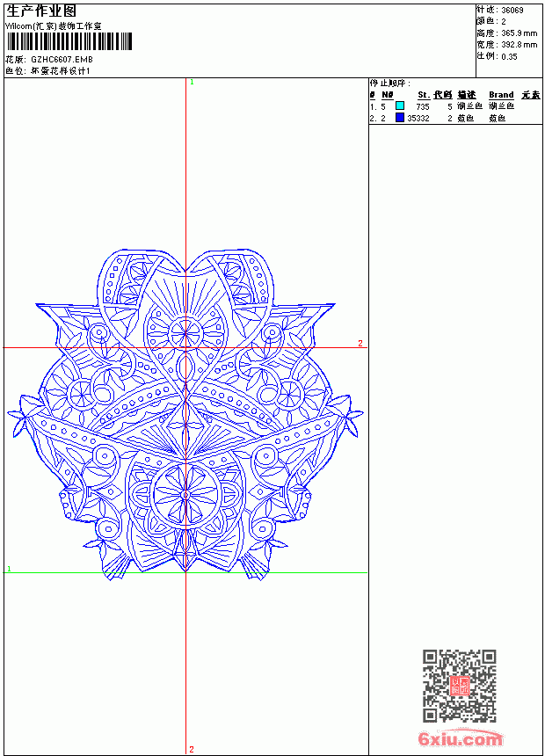Click the center flower wheel of the embroidery design
The image size is (545, 756).
tap(185, 494)
